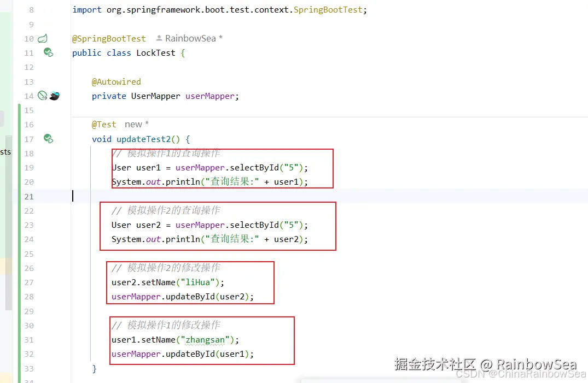Click the user2 variable declaration on line 23
588x383 pixels.
[148, 225]
